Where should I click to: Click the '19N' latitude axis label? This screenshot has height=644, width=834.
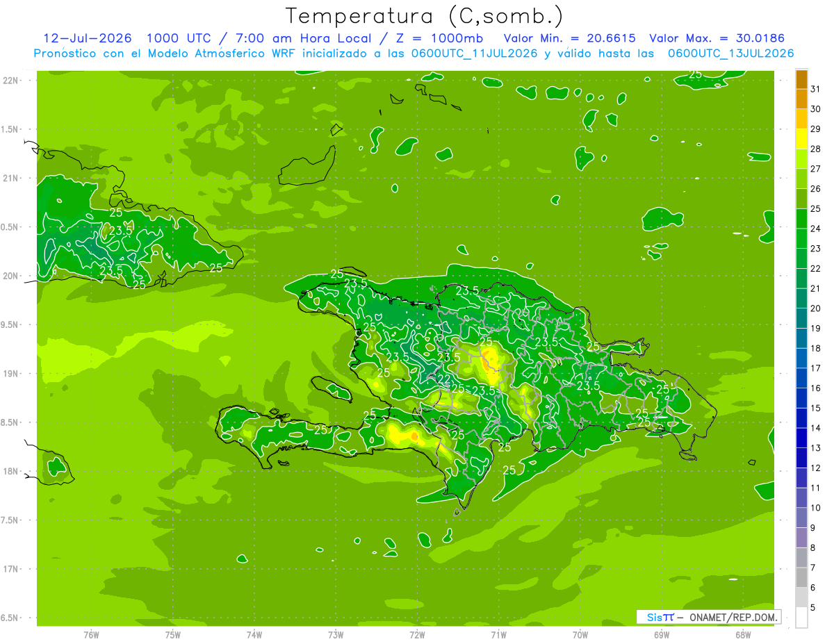click(11, 373)
